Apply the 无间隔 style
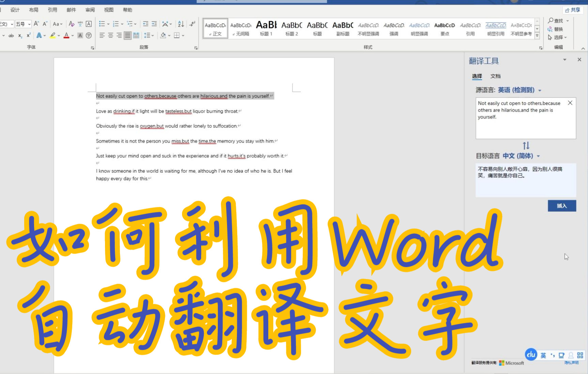 241,28
